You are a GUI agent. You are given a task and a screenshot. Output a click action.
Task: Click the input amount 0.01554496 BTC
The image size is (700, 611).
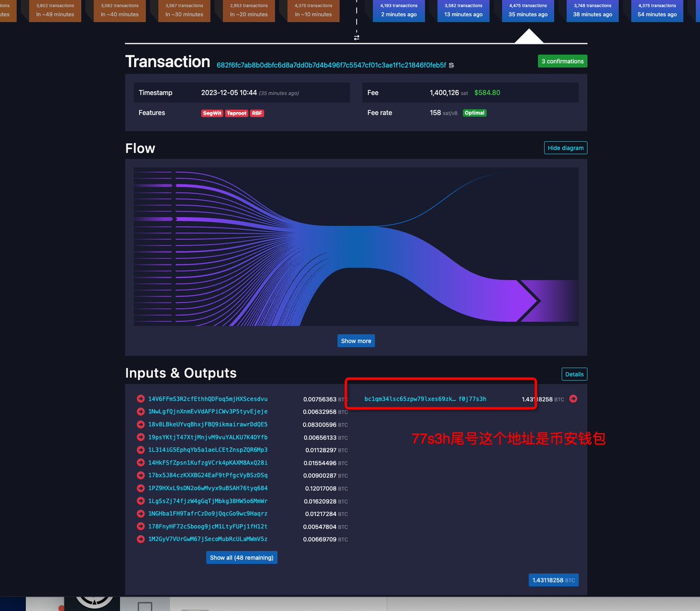(326, 463)
